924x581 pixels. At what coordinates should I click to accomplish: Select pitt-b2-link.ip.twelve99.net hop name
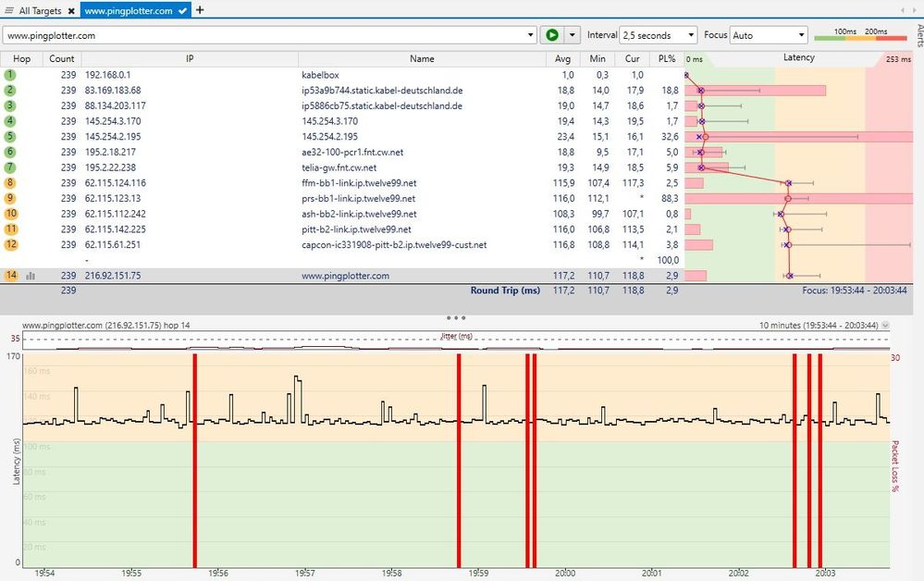[x=356, y=229]
